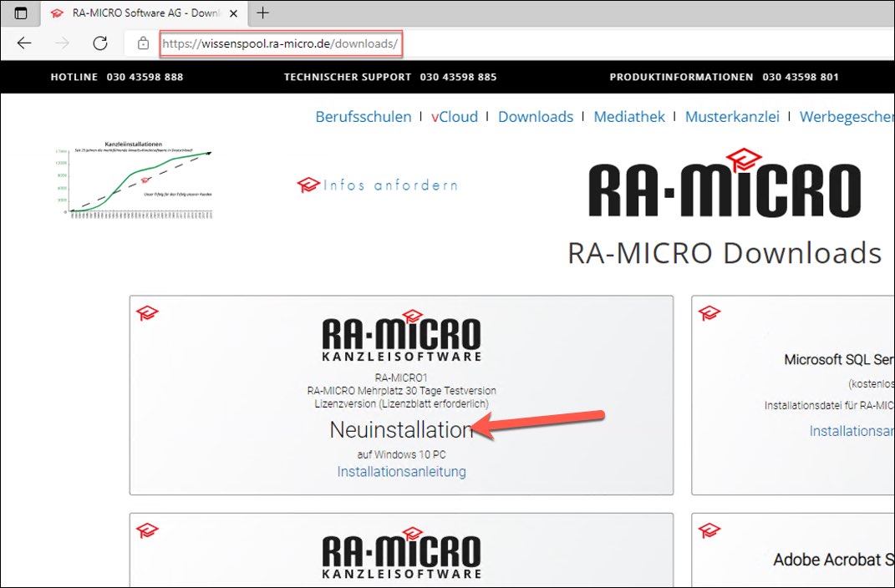Click Technischer Support 030 43598 885 text
This screenshot has height=588, width=895.
pyautogui.click(x=390, y=77)
